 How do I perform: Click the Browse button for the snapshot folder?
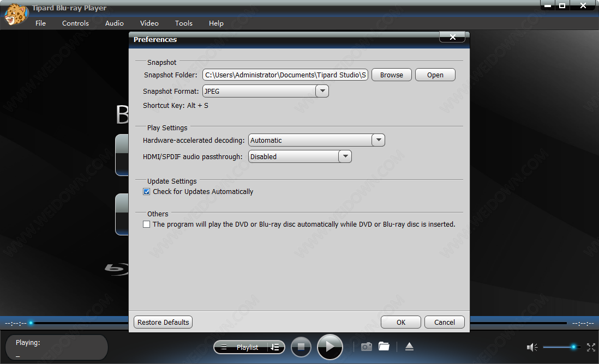point(391,75)
